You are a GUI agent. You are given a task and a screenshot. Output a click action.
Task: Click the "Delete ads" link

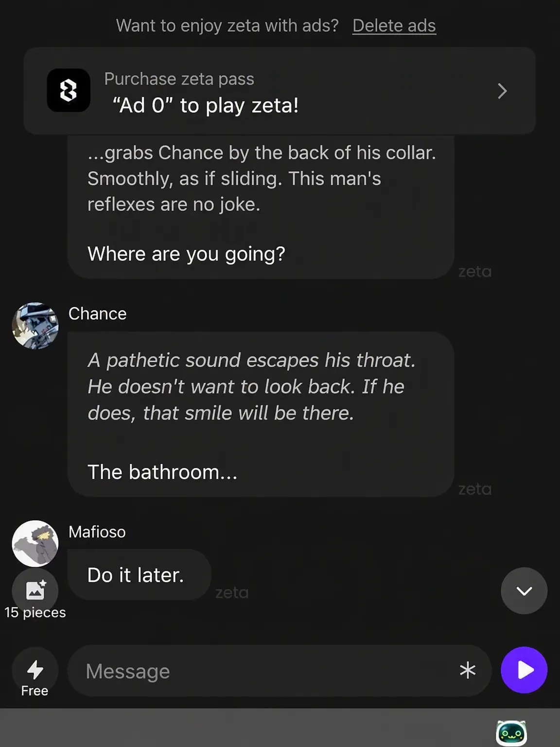(x=394, y=26)
